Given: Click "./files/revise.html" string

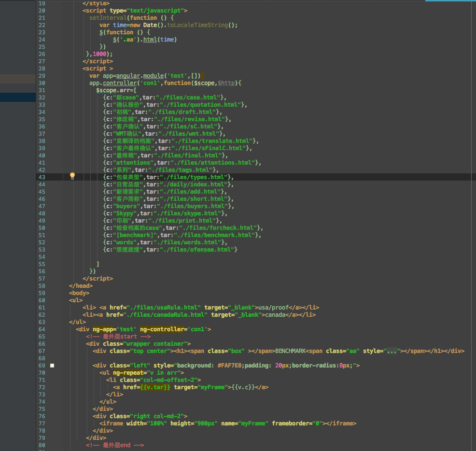Looking at the screenshot, I should (x=189, y=119).
